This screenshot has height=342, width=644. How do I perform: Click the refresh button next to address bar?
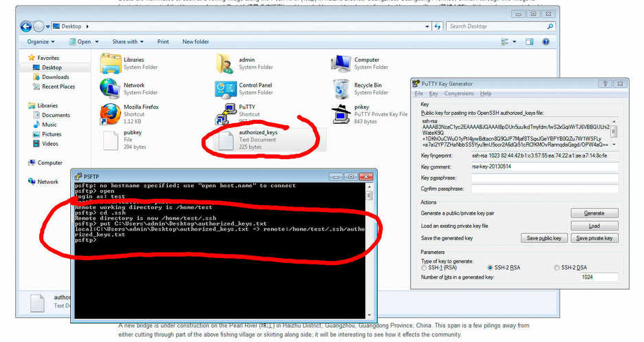438,26
